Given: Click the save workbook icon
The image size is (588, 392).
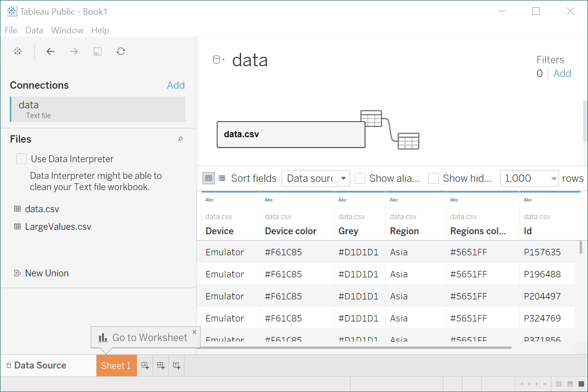Looking at the screenshot, I should (97, 51).
